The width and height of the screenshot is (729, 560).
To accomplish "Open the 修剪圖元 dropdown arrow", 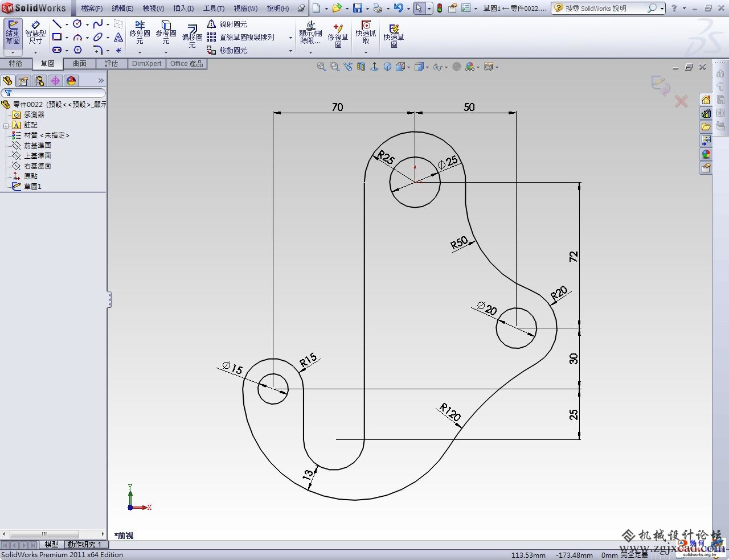I will [140, 52].
